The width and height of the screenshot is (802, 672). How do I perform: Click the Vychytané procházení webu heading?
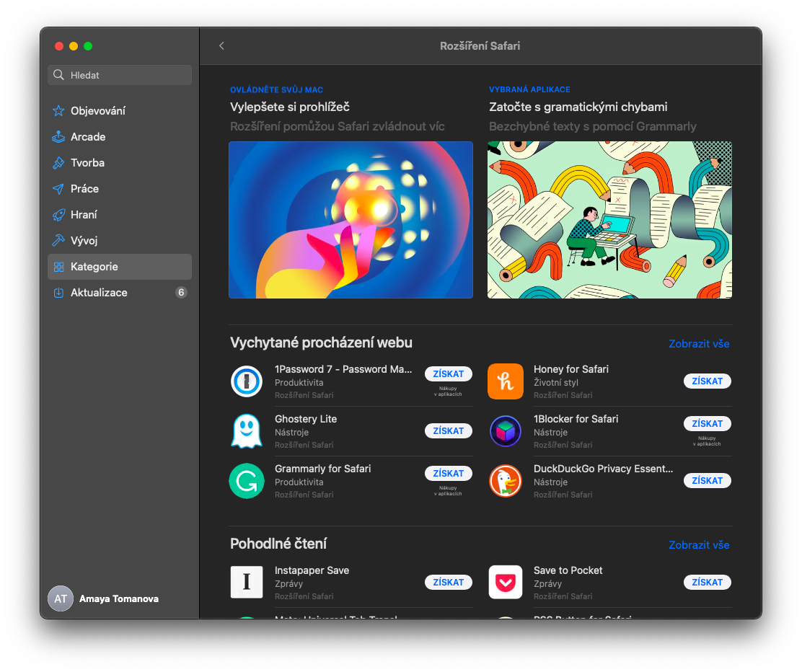[321, 342]
